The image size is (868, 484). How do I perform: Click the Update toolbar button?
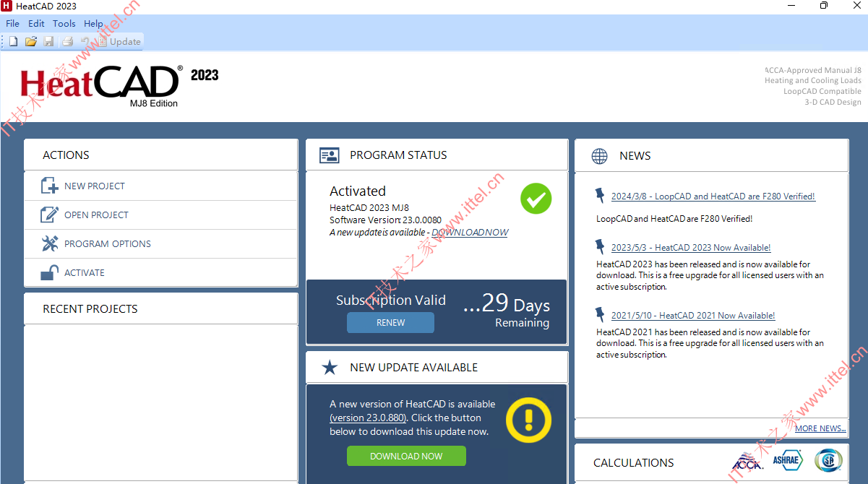120,41
